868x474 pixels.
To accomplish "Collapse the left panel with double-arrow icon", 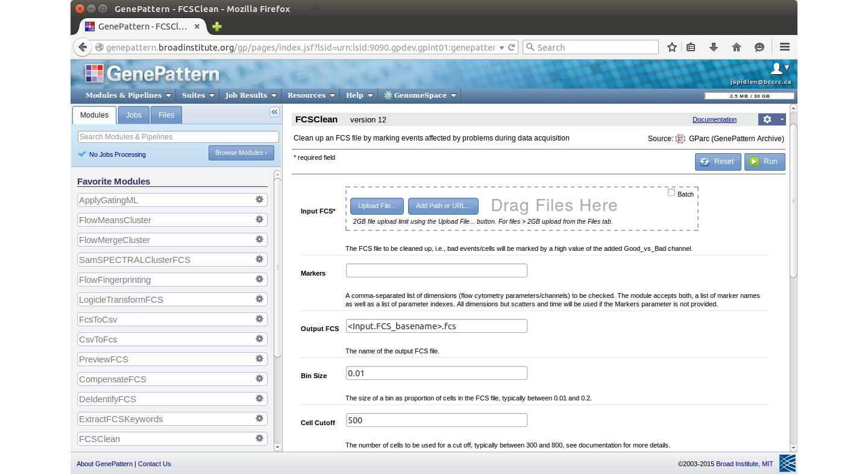I will 274,112.
